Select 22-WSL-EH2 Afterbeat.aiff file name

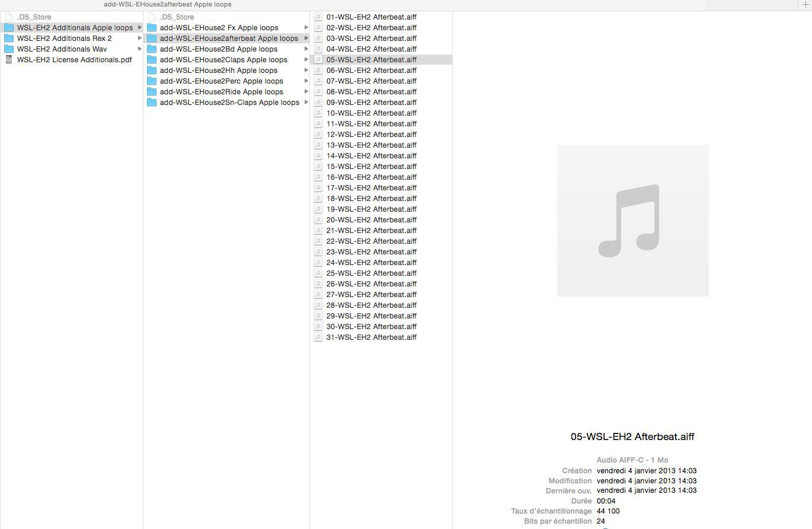372,241
